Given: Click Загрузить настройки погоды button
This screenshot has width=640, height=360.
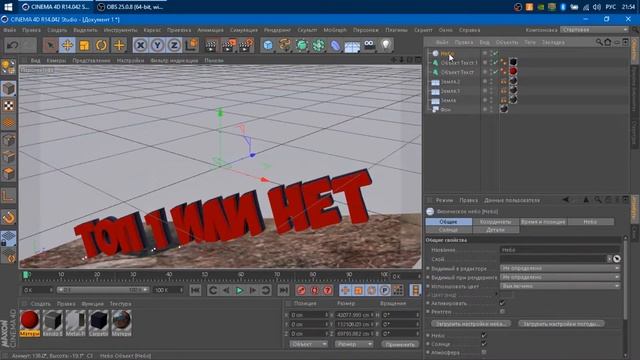Looking at the screenshot, I should click(x=562, y=324).
